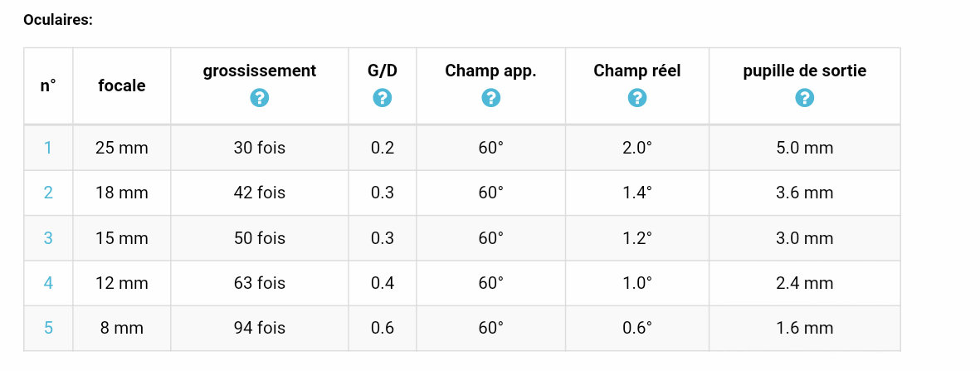Open eyepiece number 2 link
Image resolution: width=980 pixels, height=371 pixels.
click(x=48, y=193)
